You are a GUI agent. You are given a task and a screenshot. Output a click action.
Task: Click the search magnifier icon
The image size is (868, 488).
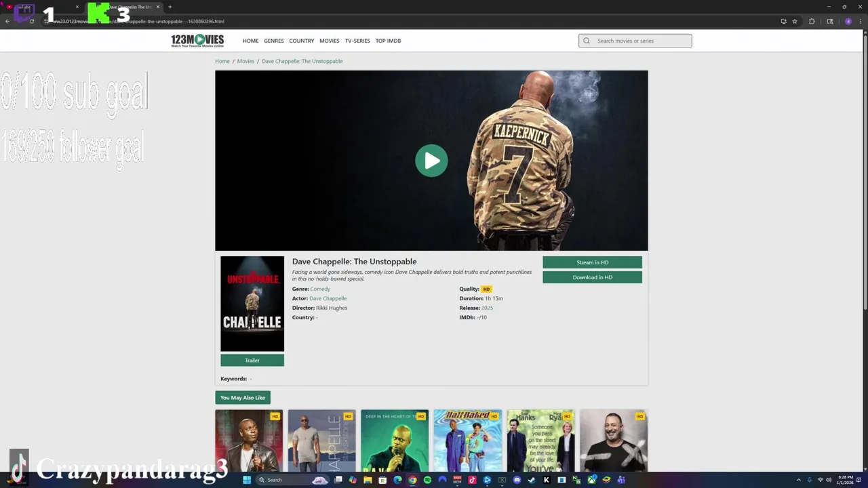[587, 41]
